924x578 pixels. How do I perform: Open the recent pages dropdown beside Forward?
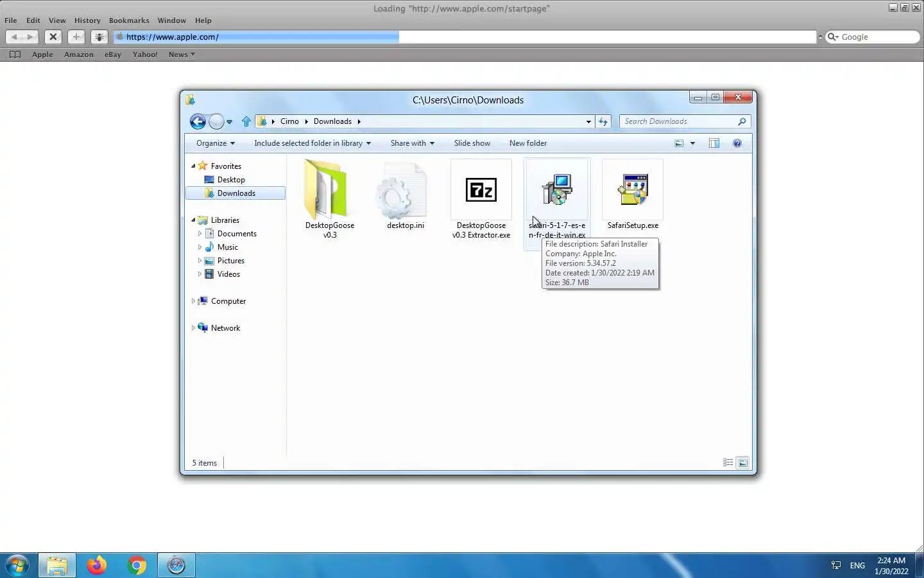pyautogui.click(x=229, y=122)
